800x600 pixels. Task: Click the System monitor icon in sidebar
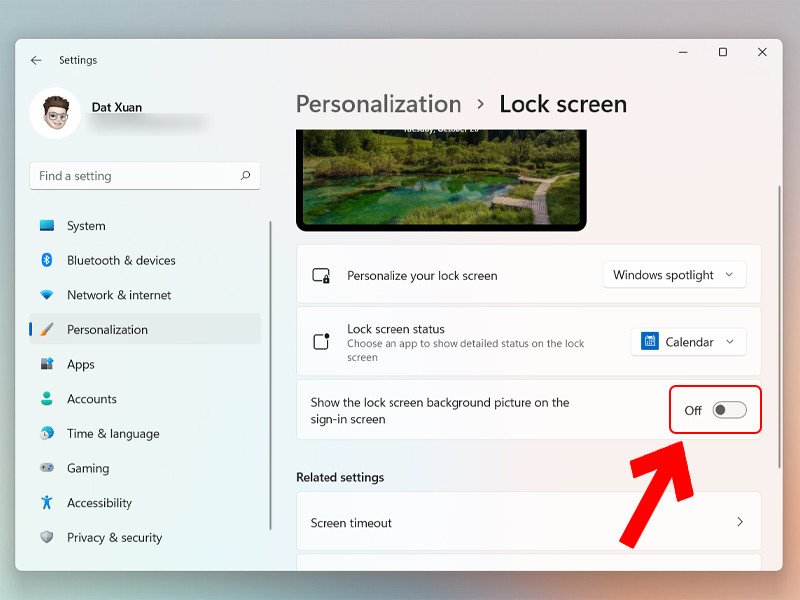[46, 226]
